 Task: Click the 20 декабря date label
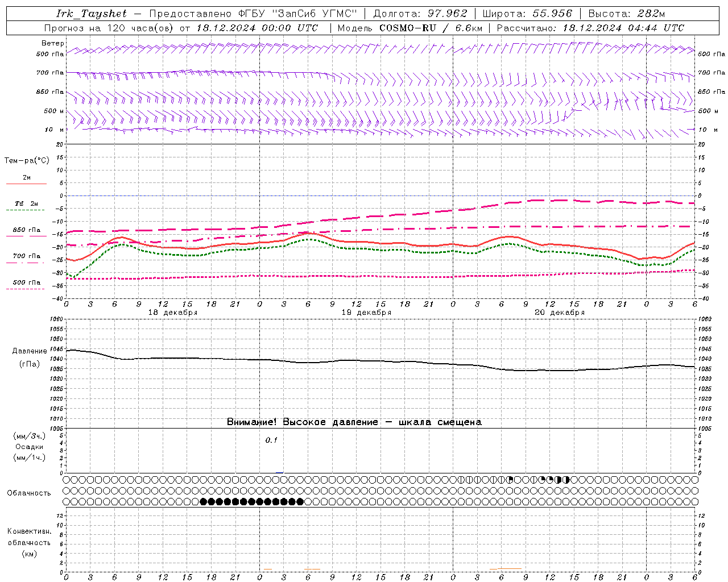tap(560, 313)
